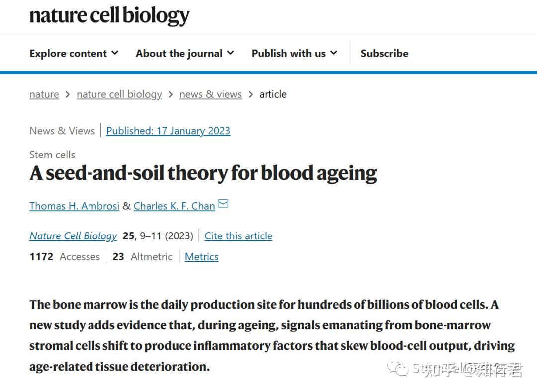Click the nature breadcrumb link
This screenshot has height=392, width=537.
coord(44,94)
